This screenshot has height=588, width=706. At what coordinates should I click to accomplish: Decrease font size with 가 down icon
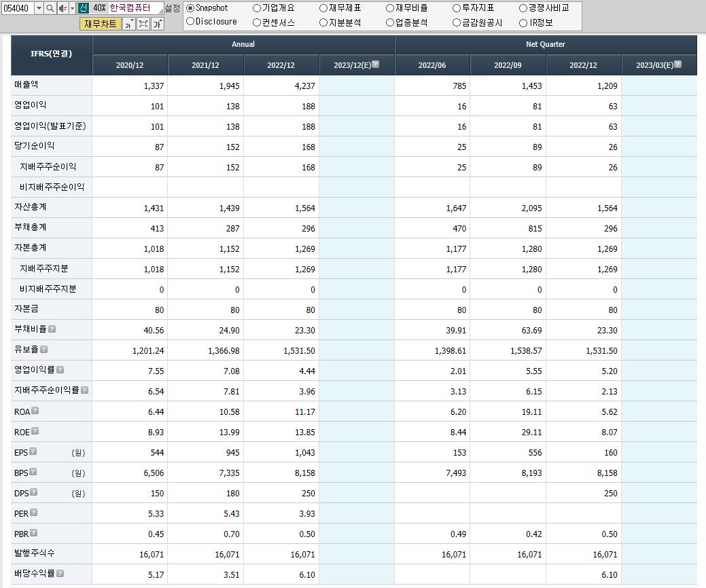(129, 24)
